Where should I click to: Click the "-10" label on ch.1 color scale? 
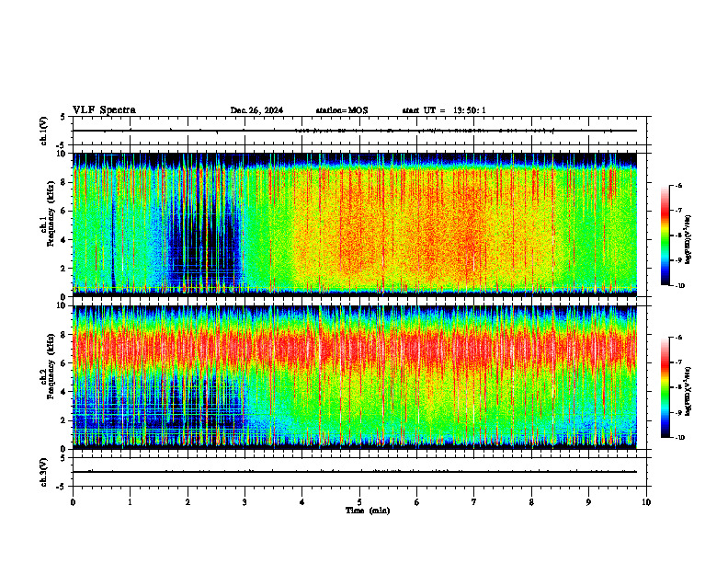(x=678, y=285)
